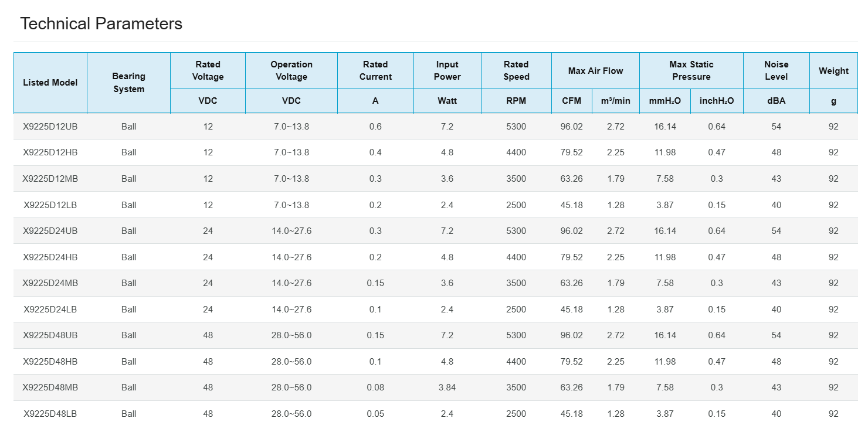Select the Noise Level column header
Viewport: 868px width, 425px height.
point(776,70)
